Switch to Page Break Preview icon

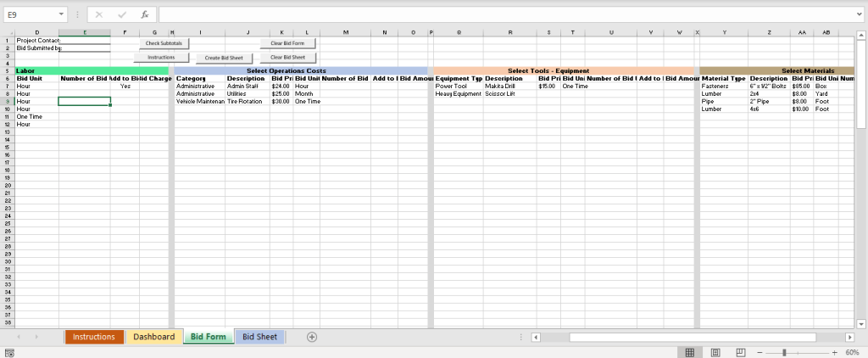pyautogui.click(x=740, y=352)
